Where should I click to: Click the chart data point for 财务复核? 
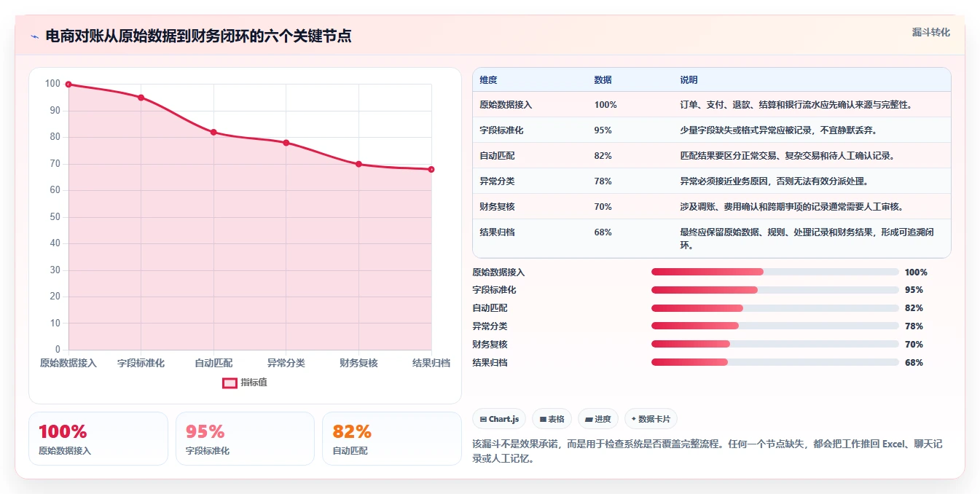click(x=358, y=164)
